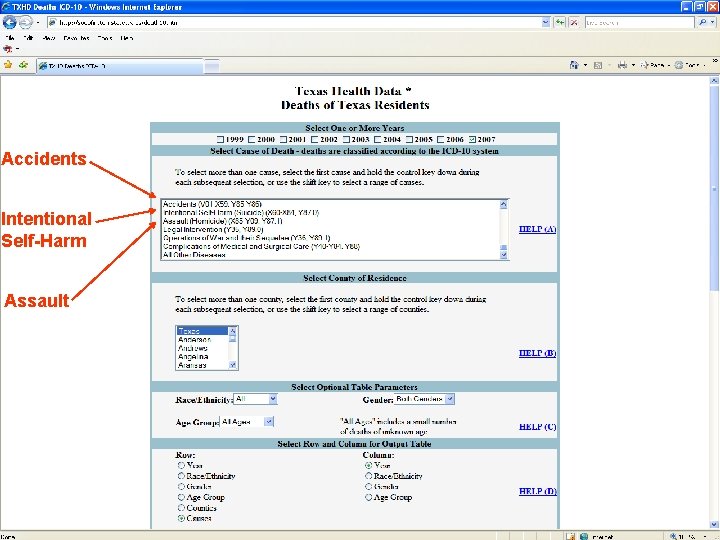Open Gender dropdown showing Both Genders
Viewport: 720px width, 540px height.
[424, 399]
